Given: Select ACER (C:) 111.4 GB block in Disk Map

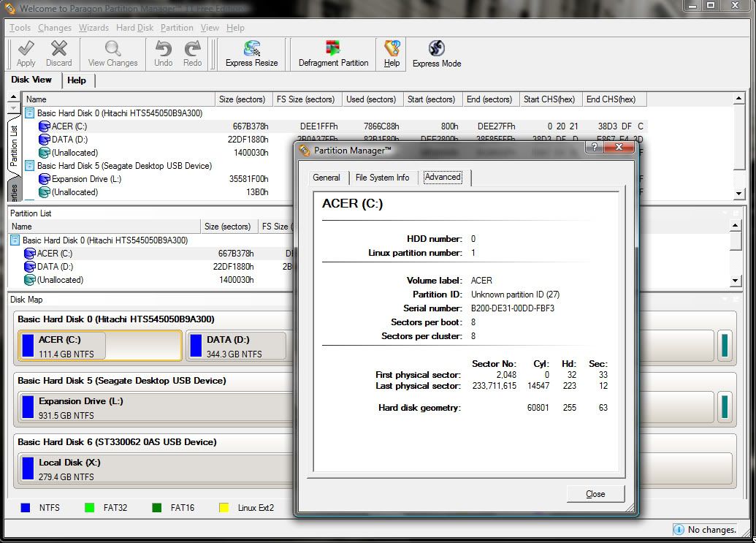Looking at the screenshot, I should click(x=100, y=345).
